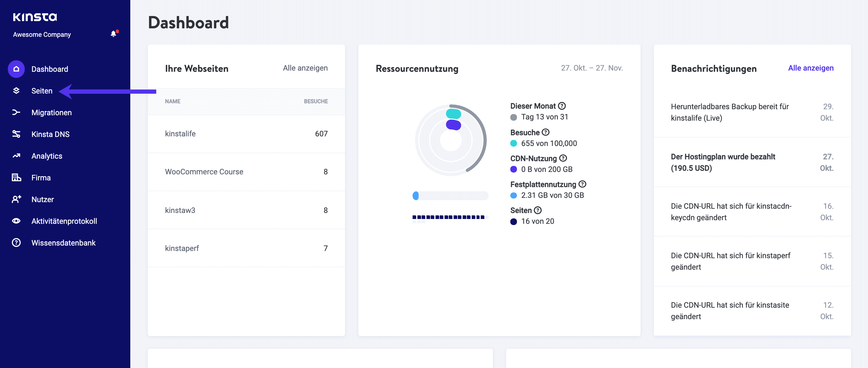Click the CDN-Nutzung help icon
The width and height of the screenshot is (868, 368).
[562, 158]
